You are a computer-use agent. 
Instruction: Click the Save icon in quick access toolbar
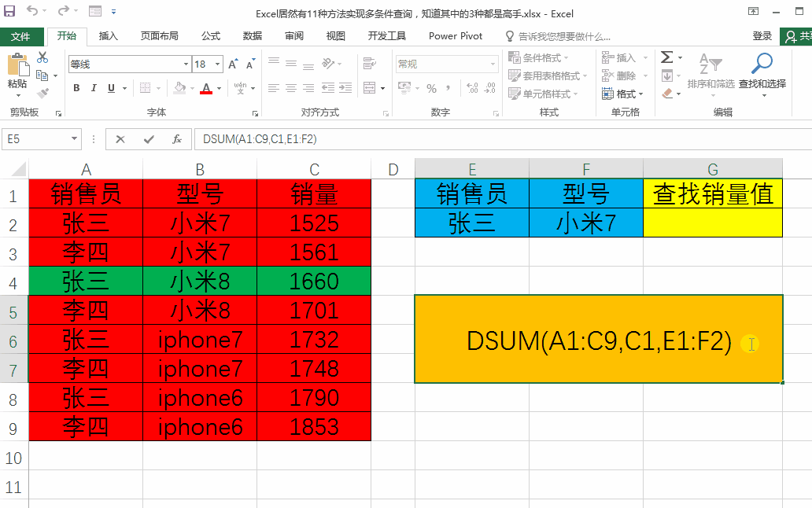pos(9,11)
